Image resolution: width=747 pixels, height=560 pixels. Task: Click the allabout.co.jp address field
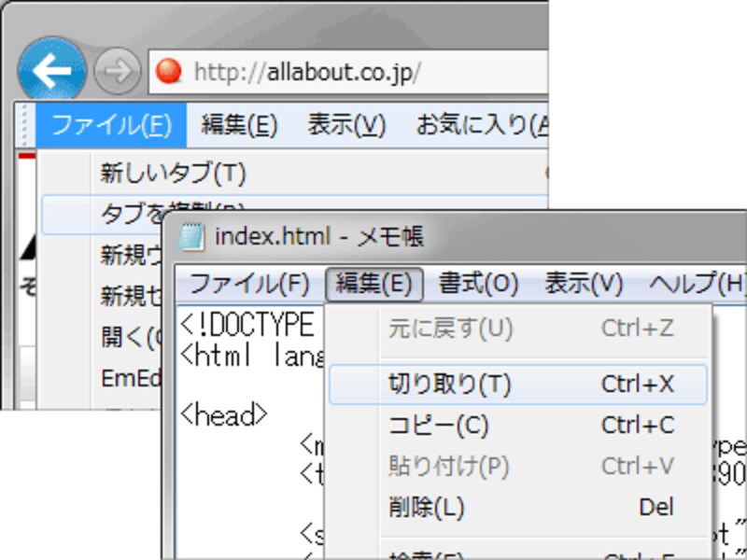pyautogui.click(x=347, y=72)
